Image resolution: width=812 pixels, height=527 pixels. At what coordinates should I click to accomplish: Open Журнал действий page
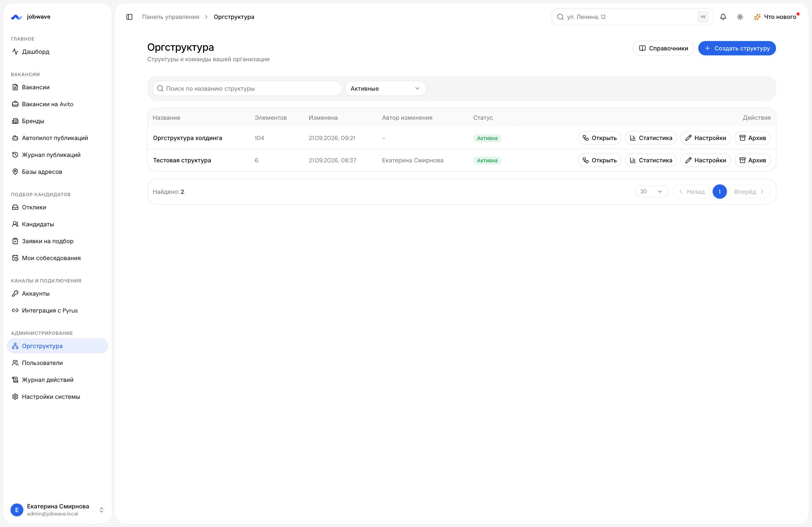[x=57, y=380]
